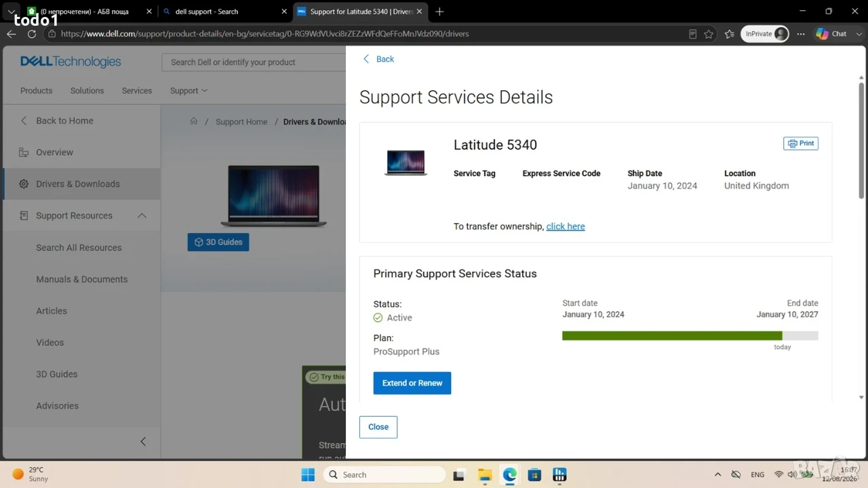Open browser Settings and more menu
This screenshot has width=868, height=488.
pos(801,34)
